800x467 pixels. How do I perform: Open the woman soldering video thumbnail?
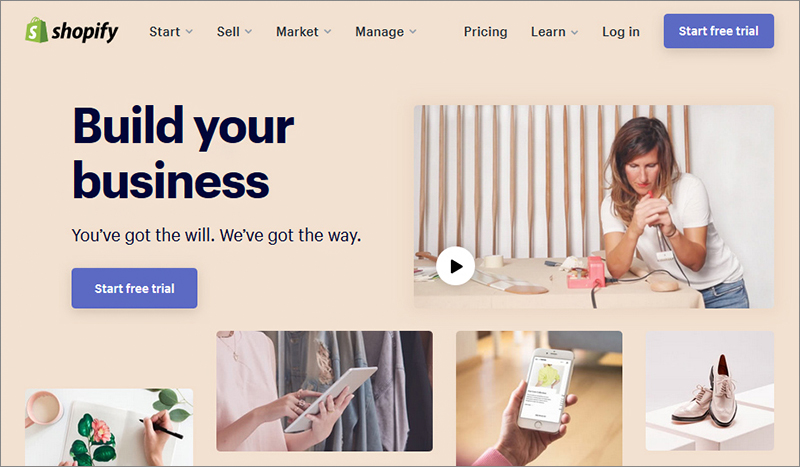coord(594,207)
